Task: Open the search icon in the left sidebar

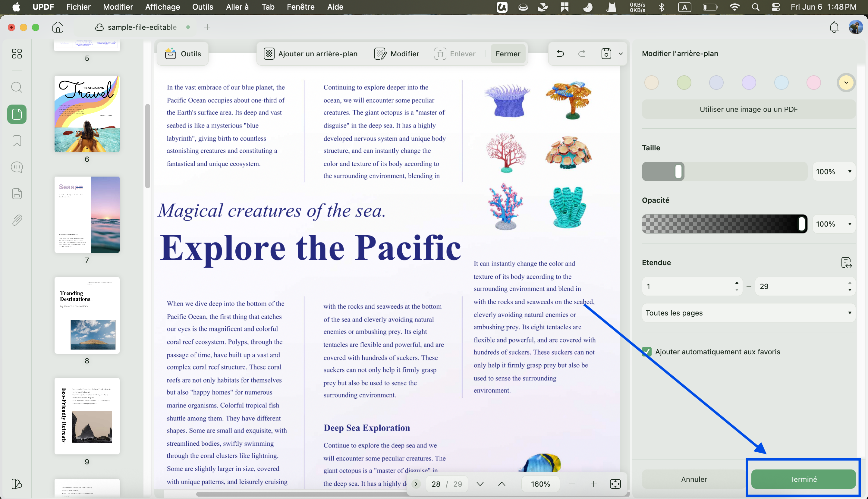Action: pyautogui.click(x=17, y=87)
